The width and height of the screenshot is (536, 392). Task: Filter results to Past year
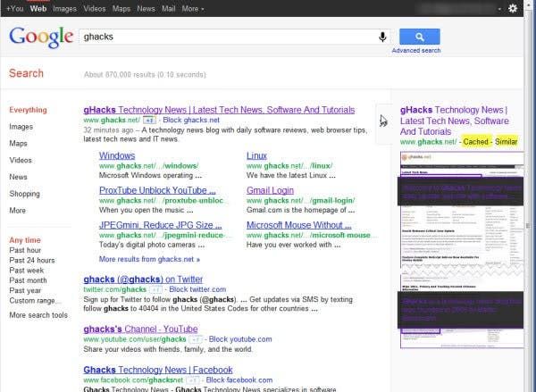(x=25, y=290)
